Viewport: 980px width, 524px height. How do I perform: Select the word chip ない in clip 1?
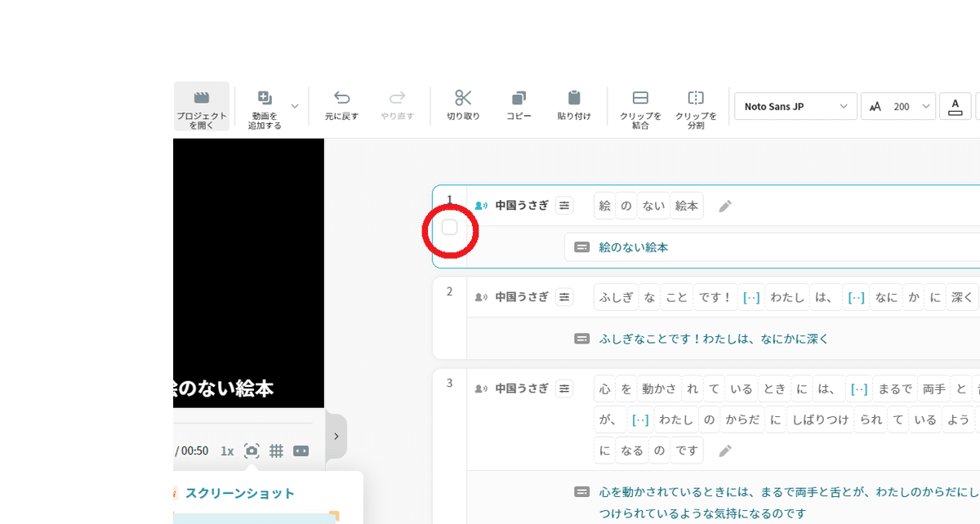tap(653, 206)
